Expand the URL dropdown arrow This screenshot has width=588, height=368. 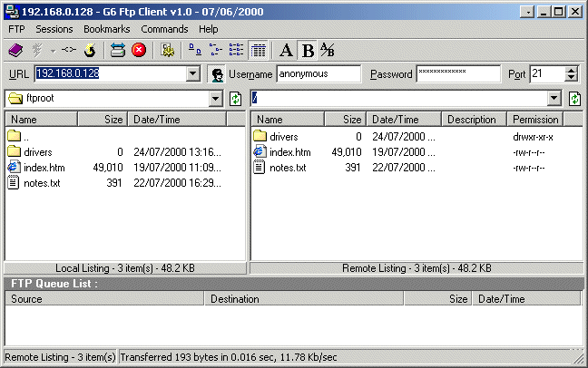pos(192,73)
